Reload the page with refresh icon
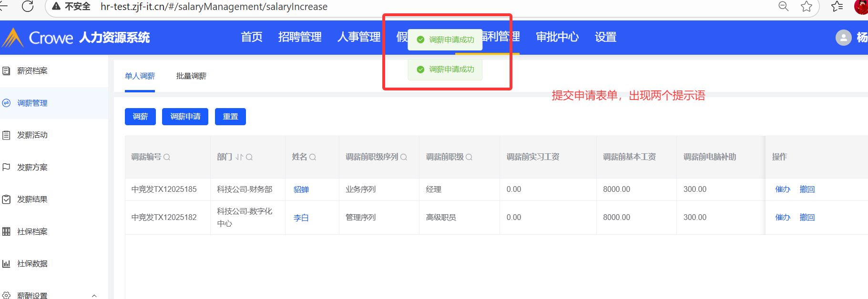 (x=28, y=6)
